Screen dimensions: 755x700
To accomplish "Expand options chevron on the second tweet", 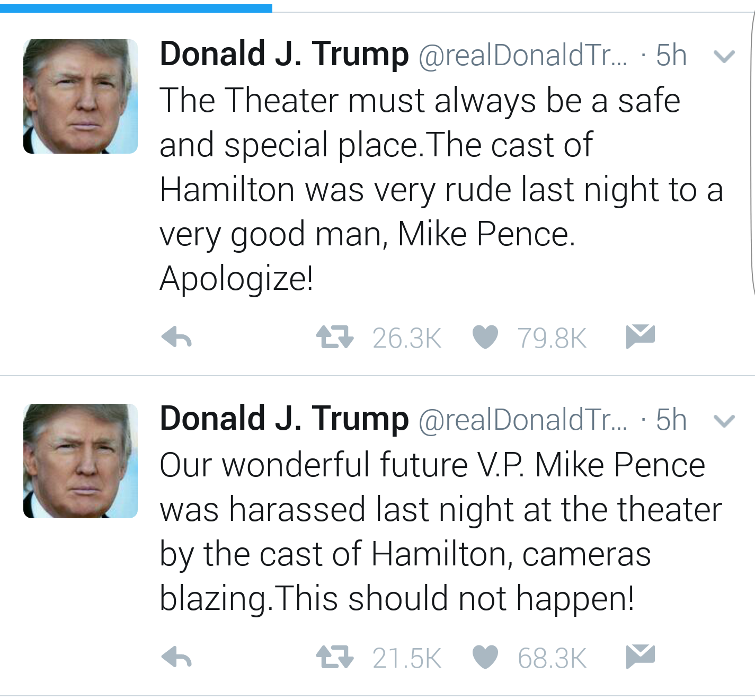I will click(x=724, y=421).
